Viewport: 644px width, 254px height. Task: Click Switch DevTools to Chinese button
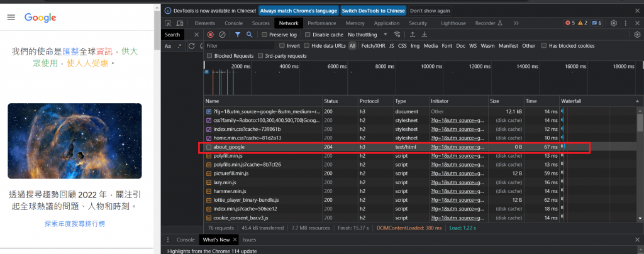tap(374, 11)
